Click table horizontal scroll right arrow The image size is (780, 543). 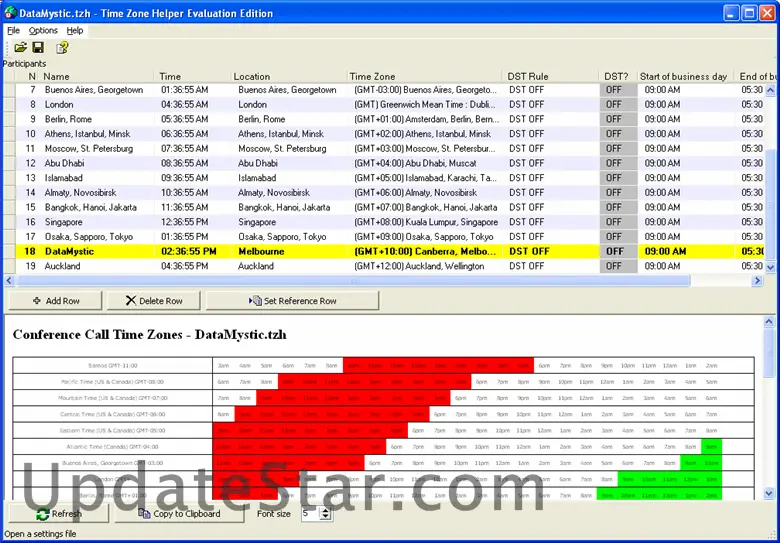coord(757,281)
